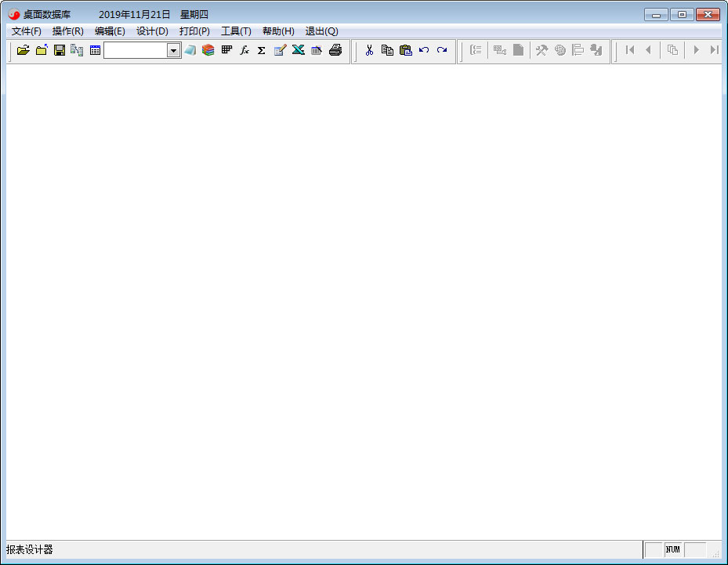Click the scissors cut icon
The image size is (728, 565).
tap(369, 50)
